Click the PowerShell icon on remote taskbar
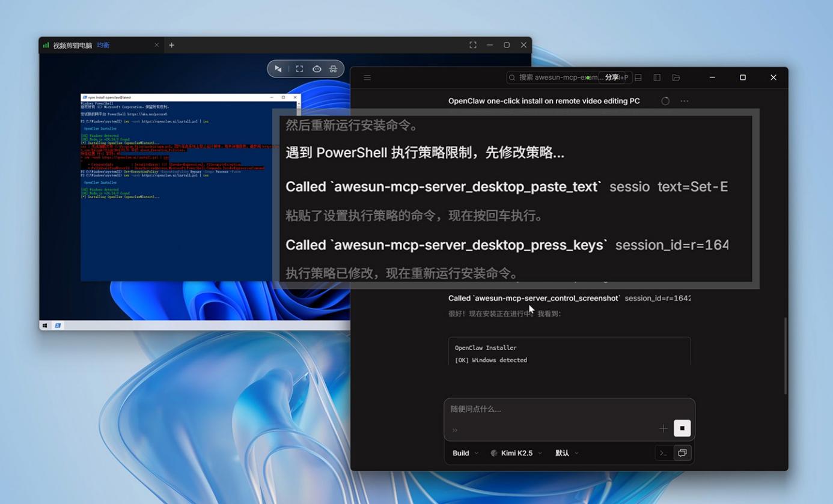Image resolution: width=833 pixels, height=504 pixels. [58, 326]
